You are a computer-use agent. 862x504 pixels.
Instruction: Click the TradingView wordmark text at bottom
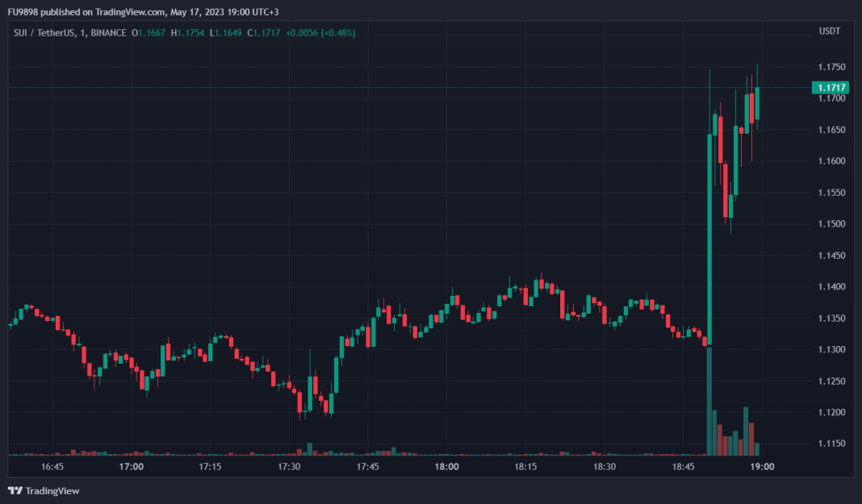pos(52,490)
